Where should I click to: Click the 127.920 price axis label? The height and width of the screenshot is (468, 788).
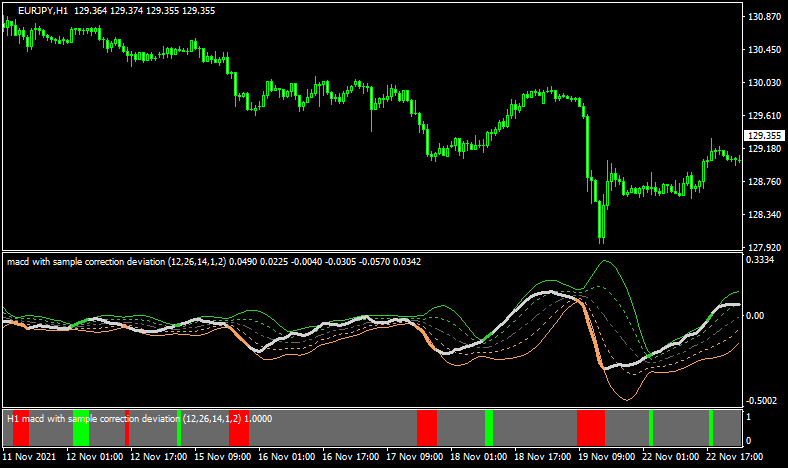764,247
